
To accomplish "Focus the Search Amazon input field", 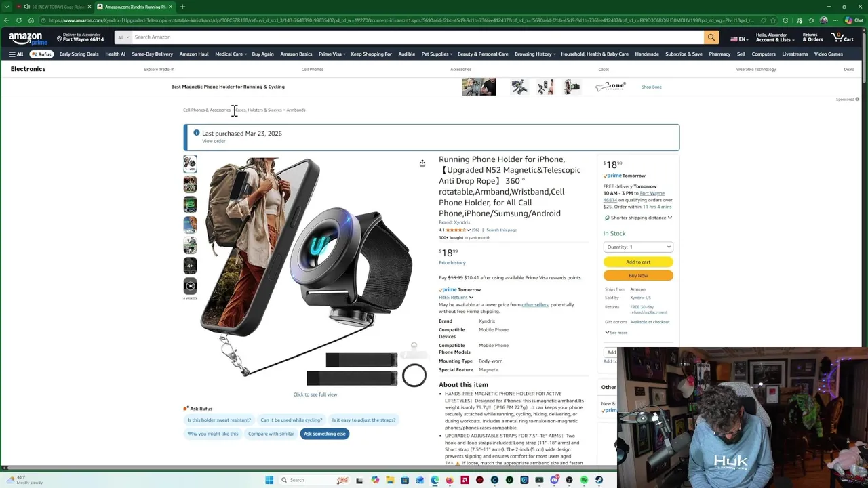I will pos(417,37).
